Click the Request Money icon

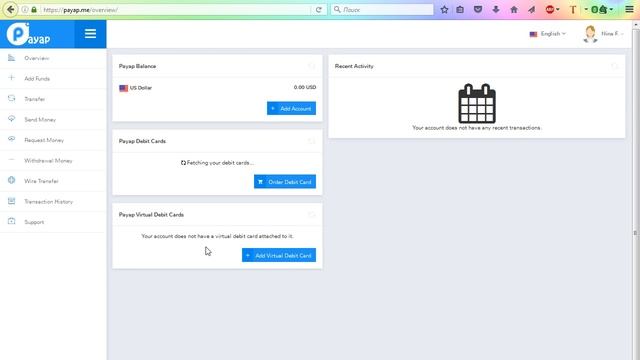(11, 139)
